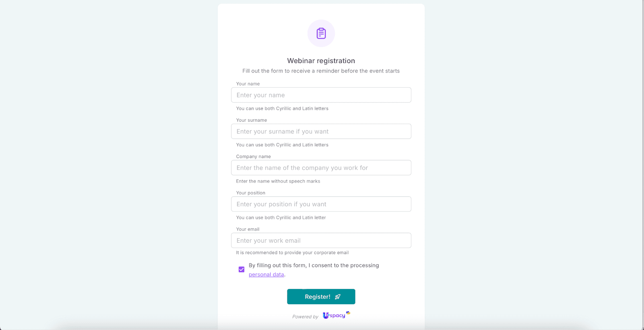Image resolution: width=644 pixels, height=330 pixels.
Task: Open the personal data link
Action: [x=266, y=275]
